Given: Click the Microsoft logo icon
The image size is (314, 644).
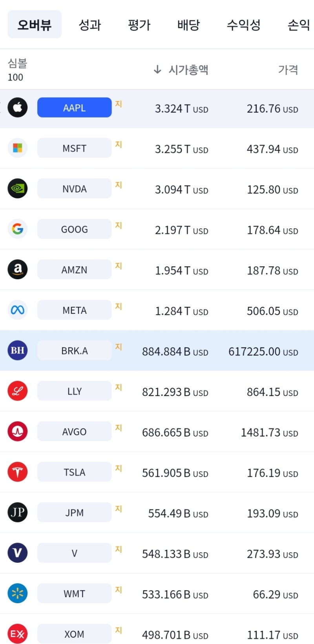Looking at the screenshot, I should coord(18,148).
